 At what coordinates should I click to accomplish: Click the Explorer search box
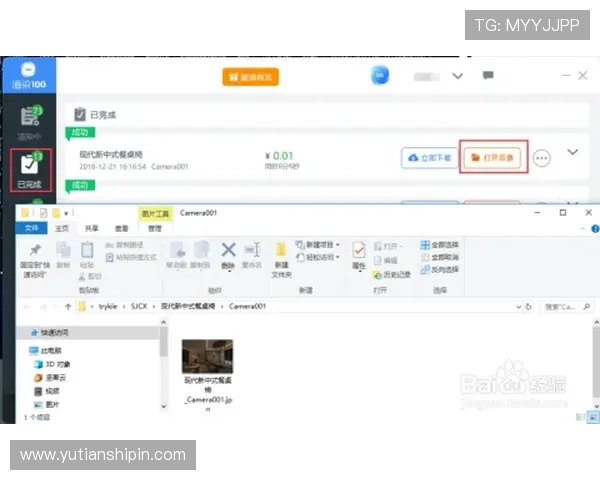[x=566, y=307]
